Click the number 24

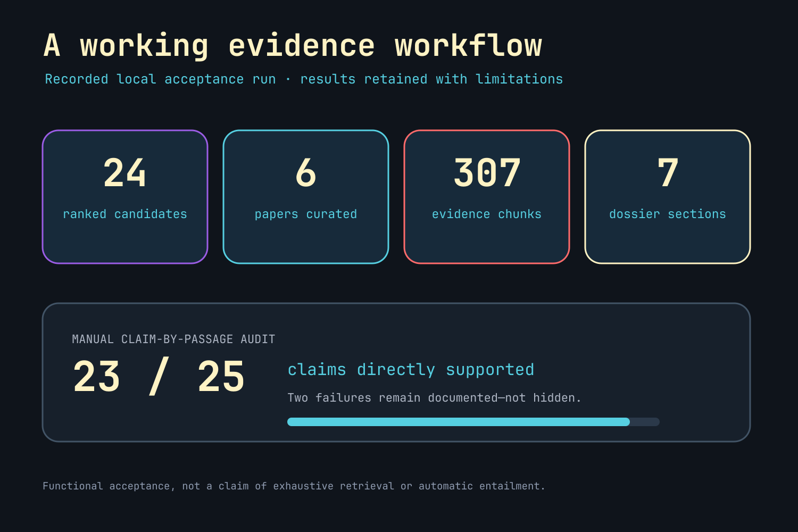tap(125, 173)
